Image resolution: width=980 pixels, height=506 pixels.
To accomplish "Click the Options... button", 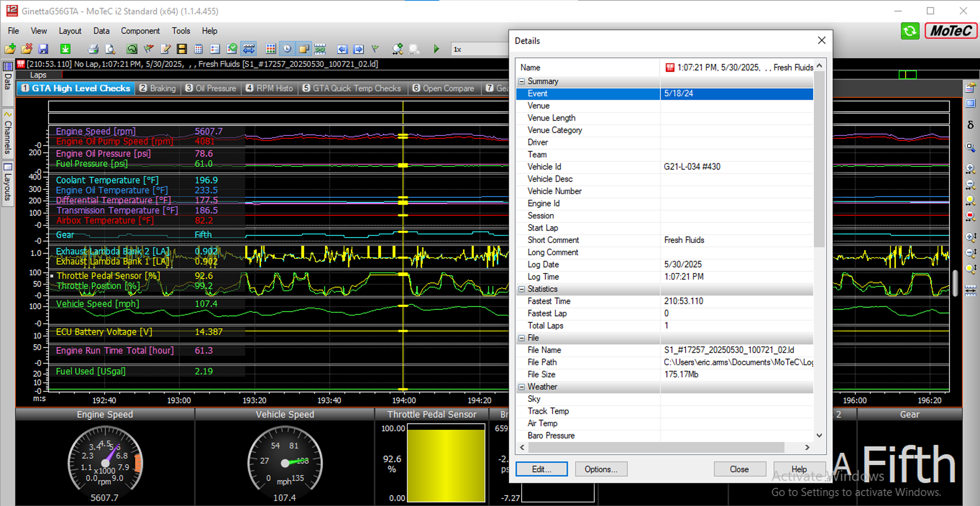I will (600, 469).
